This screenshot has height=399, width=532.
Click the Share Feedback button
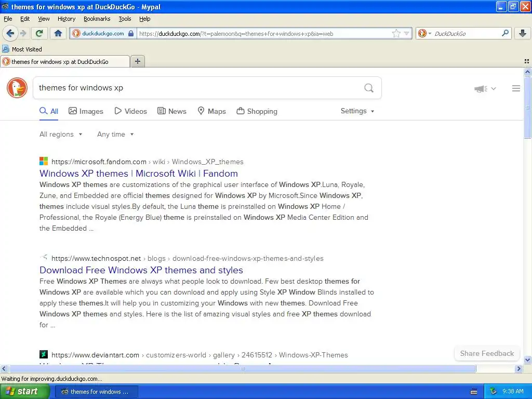click(x=487, y=353)
